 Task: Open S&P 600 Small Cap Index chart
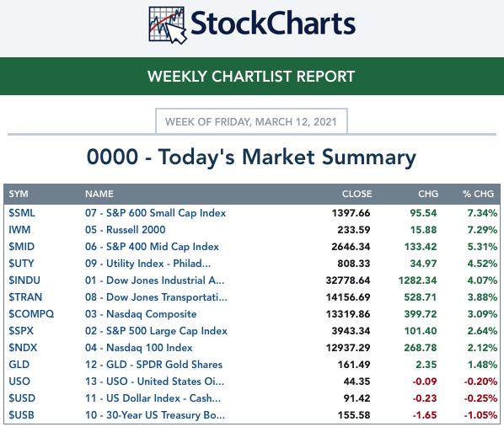[156, 213]
